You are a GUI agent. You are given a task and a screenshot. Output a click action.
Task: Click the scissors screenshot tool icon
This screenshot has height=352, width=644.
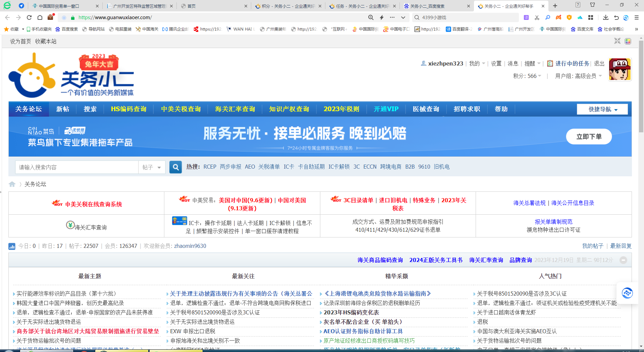tap(537, 17)
